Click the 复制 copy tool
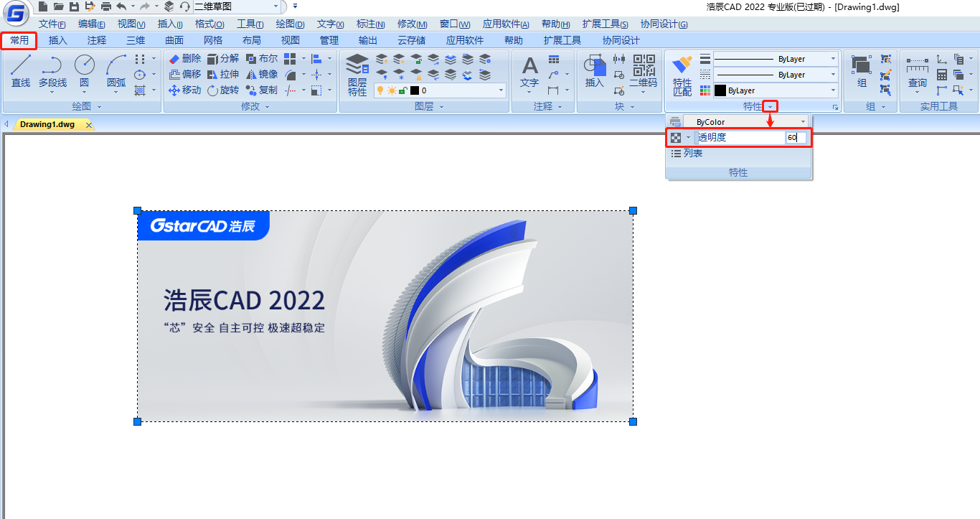 click(x=261, y=90)
